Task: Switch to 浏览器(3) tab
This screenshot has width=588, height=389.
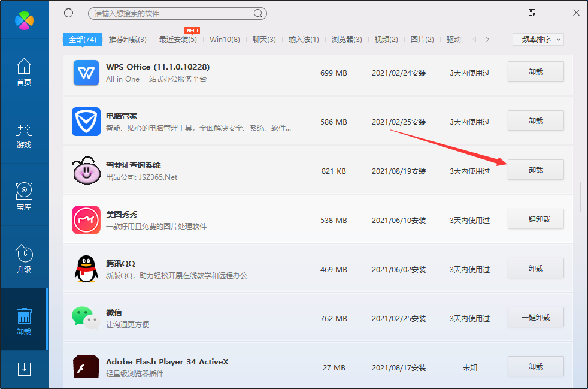Action: click(347, 39)
